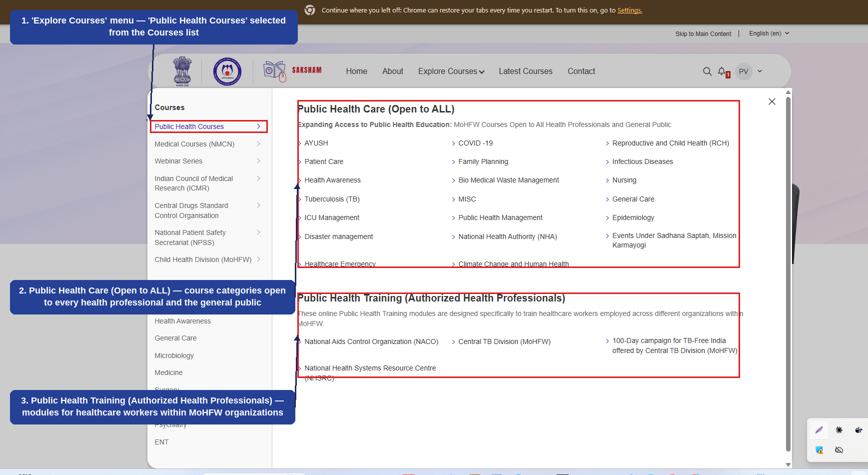Open Bio Medical Waste Management category
Viewport: 868px width, 475px height.
(x=509, y=180)
